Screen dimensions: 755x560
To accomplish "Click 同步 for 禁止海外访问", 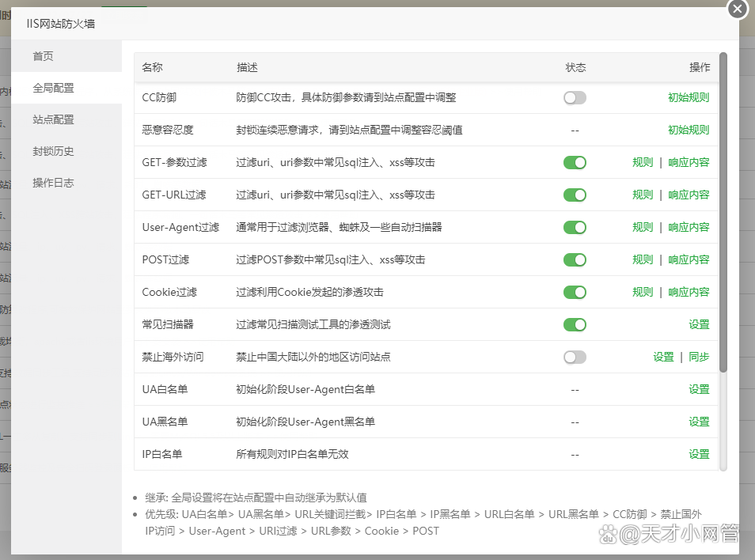I will (x=699, y=357).
